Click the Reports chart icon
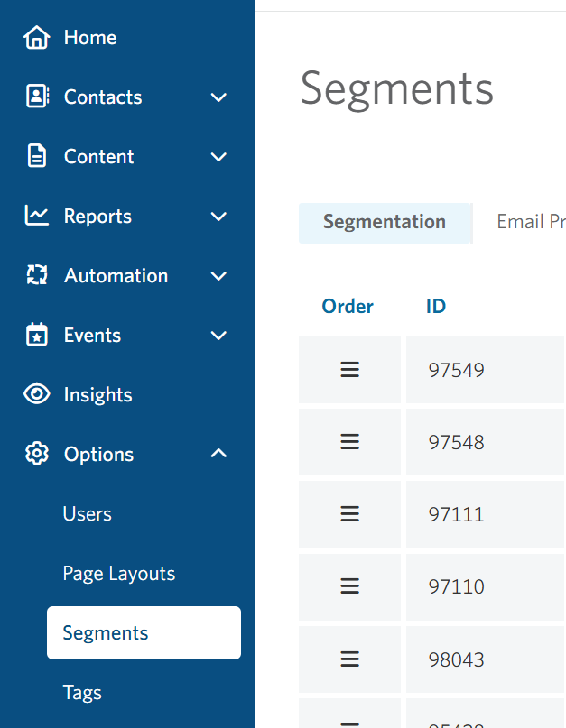 (x=37, y=216)
